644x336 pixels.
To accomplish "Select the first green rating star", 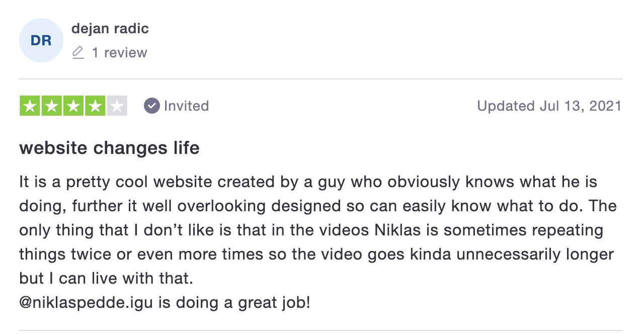I will point(30,106).
